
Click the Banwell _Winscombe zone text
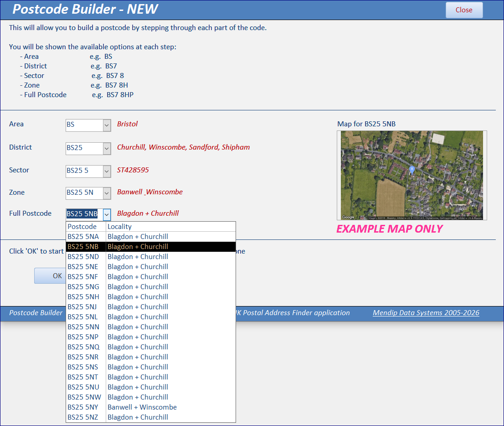[x=150, y=192]
